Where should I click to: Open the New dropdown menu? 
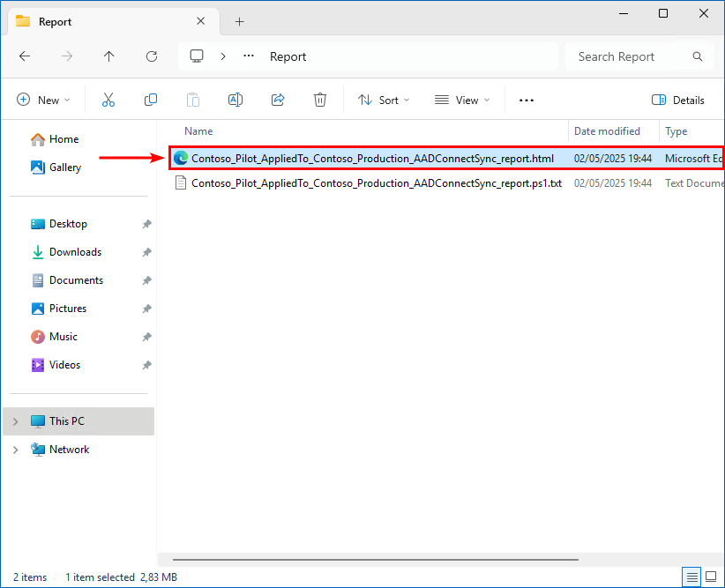[x=43, y=100]
